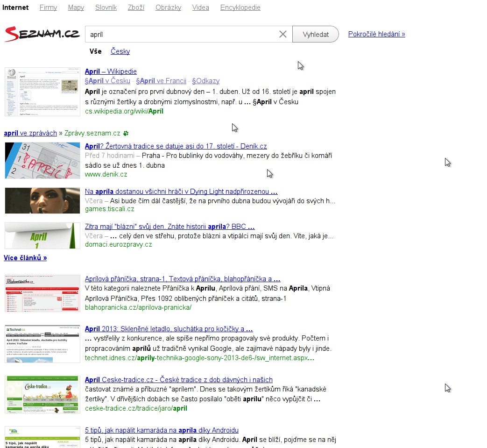Image resolution: width=487 pixels, height=448 pixels.
Task: Open the ceske-tradice.cz/tradice/jaro/april URL
Action: click(x=136, y=408)
